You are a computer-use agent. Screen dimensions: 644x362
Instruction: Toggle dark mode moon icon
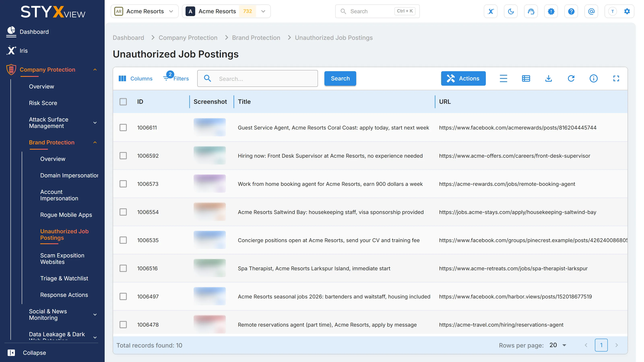pyautogui.click(x=511, y=11)
